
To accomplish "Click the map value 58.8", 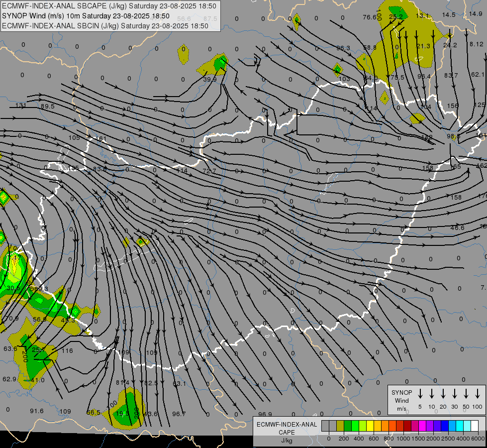I will point(370,48).
